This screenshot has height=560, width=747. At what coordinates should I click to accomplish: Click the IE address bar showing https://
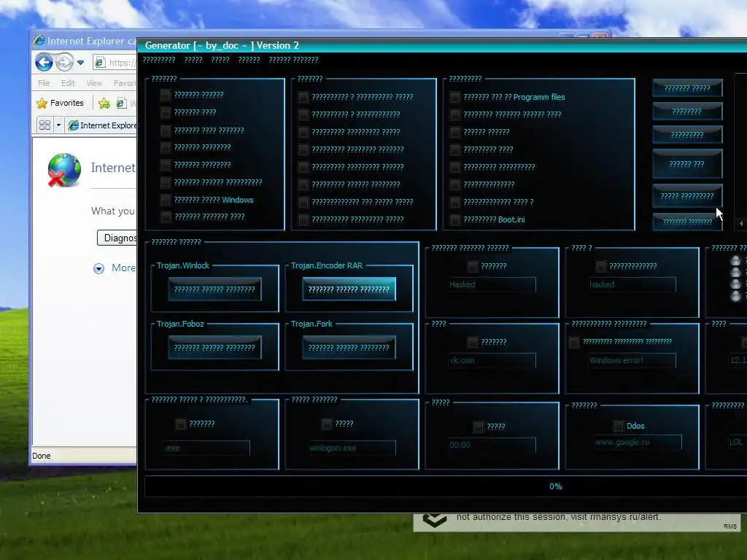(115, 63)
